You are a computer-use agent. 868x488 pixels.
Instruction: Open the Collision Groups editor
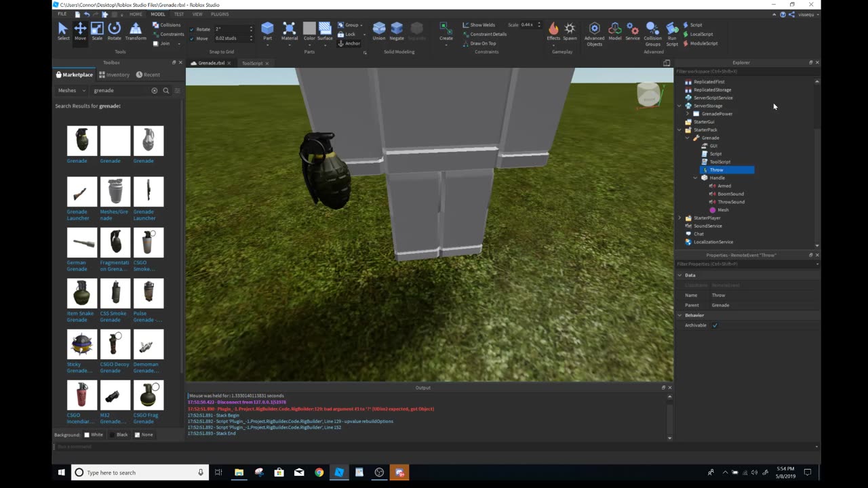(x=652, y=34)
